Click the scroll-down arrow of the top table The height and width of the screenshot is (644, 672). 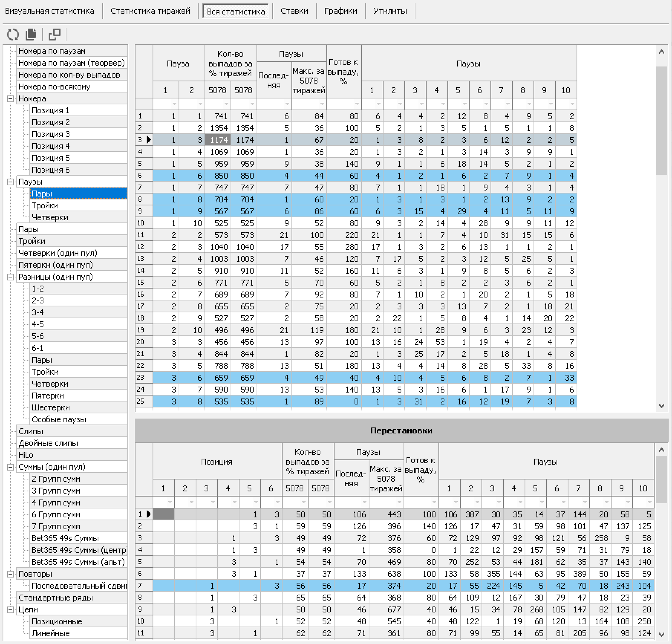[661, 406]
